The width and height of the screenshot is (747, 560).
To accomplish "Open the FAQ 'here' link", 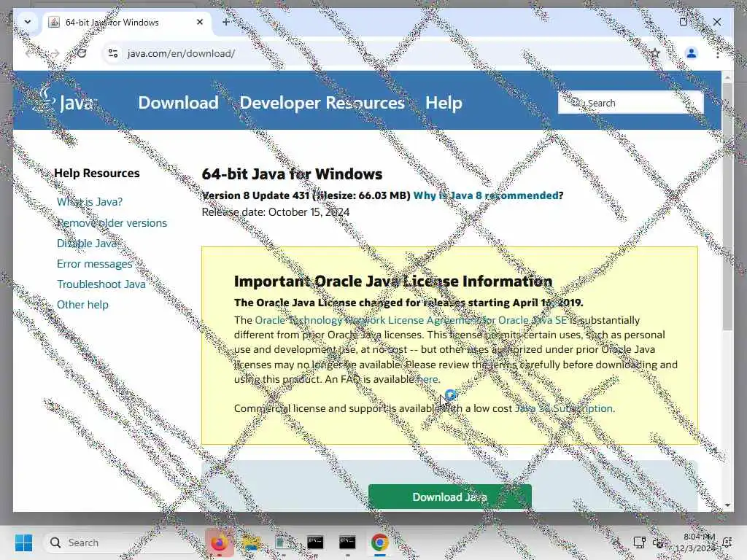I will [x=427, y=379].
